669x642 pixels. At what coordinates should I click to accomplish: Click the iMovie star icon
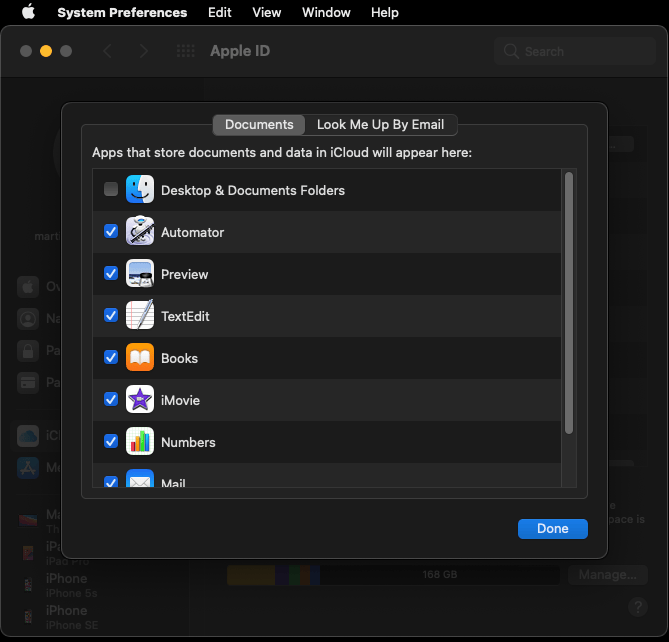click(x=140, y=399)
